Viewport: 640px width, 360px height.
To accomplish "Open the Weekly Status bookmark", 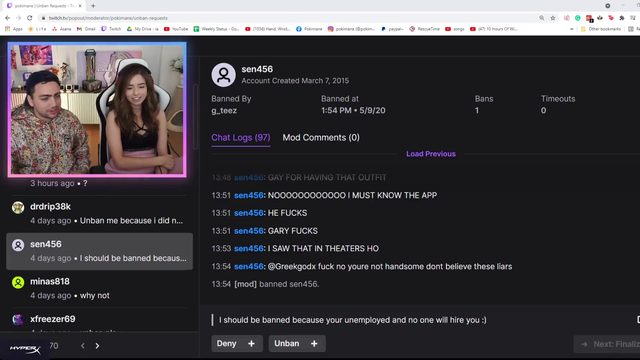I will (216, 29).
